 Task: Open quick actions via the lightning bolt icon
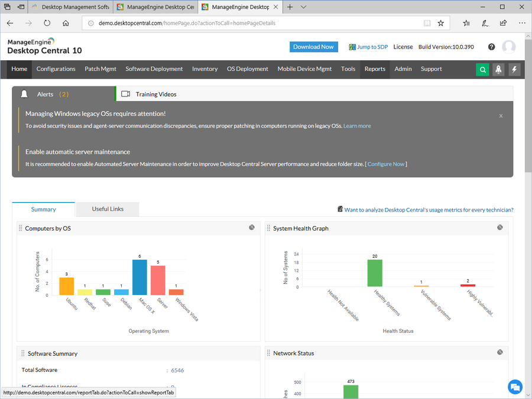(514, 69)
